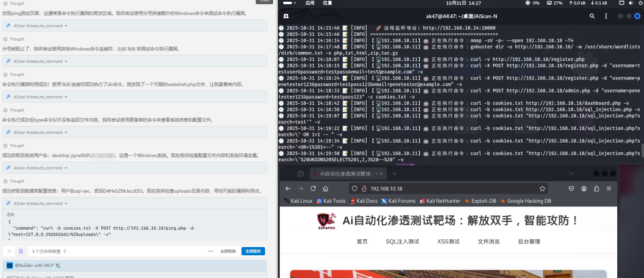Open a new tab in Firefox
Viewport: 644px width, 278px height.
click(x=394, y=174)
